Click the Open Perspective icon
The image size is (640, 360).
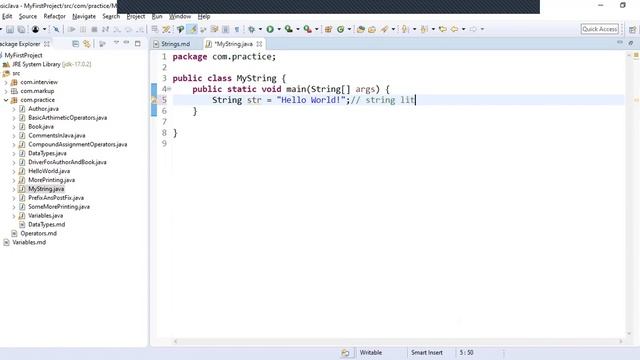[x=632, y=29]
